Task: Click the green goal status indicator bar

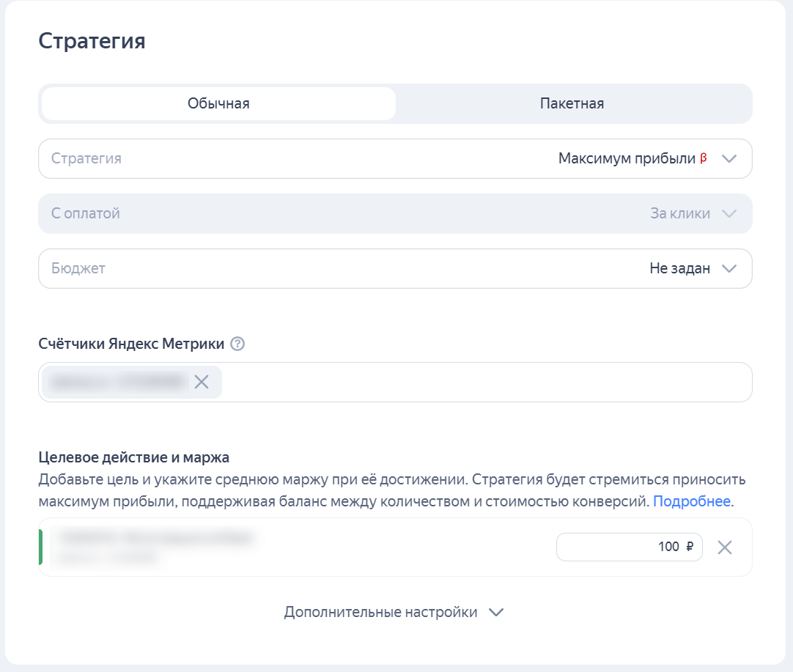Action: tap(42, 547)
